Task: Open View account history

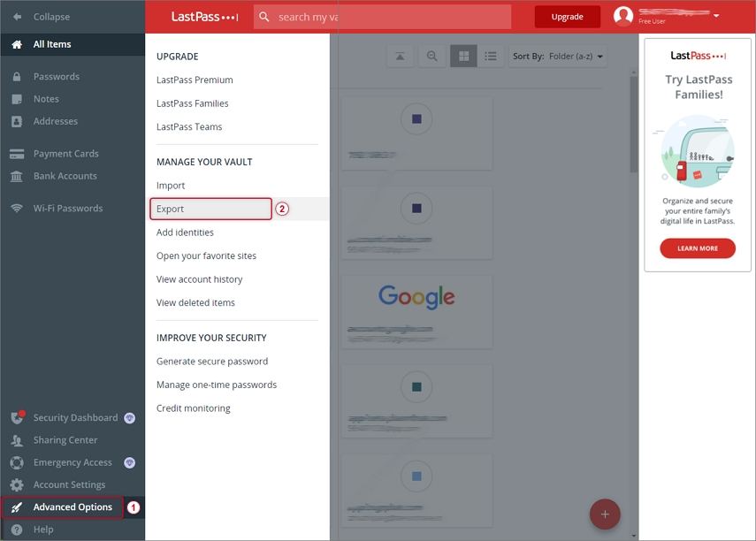Action: (199, 279)
